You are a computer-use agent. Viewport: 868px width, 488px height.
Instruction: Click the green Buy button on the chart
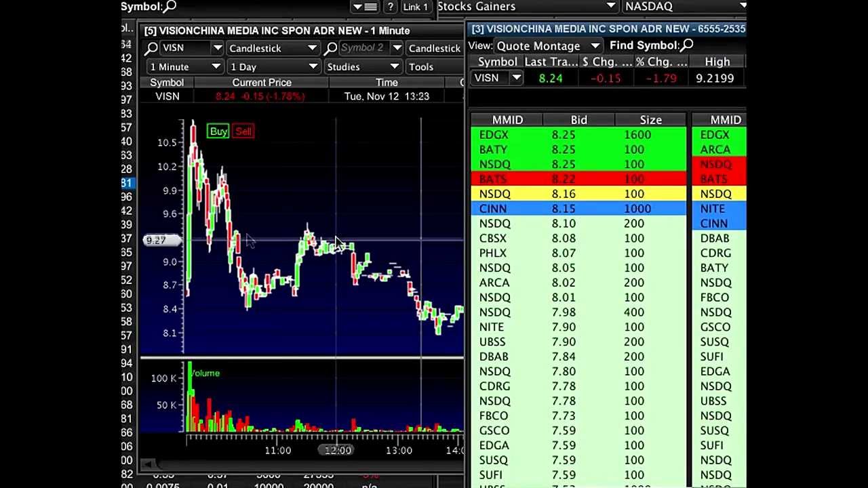click(218, 131)
